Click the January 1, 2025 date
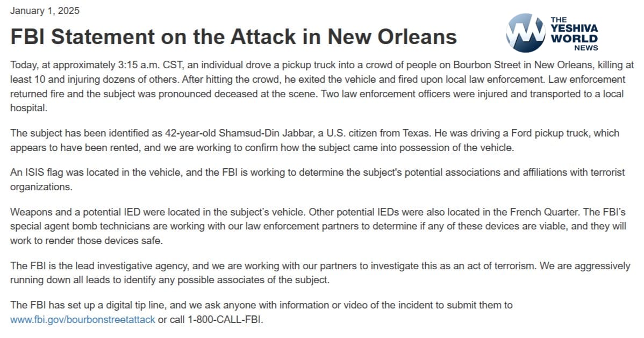The height and width of the screenshot is (338, 644). [45, 11]
